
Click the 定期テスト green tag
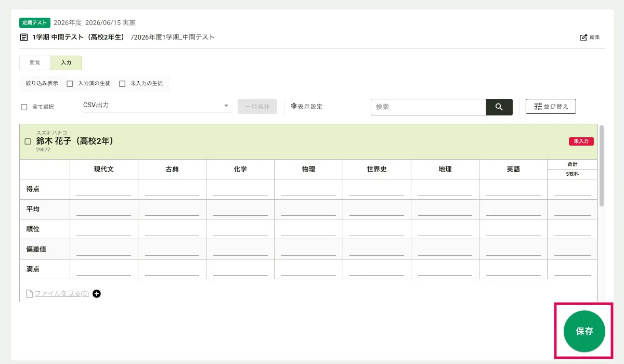pos(35,22)
